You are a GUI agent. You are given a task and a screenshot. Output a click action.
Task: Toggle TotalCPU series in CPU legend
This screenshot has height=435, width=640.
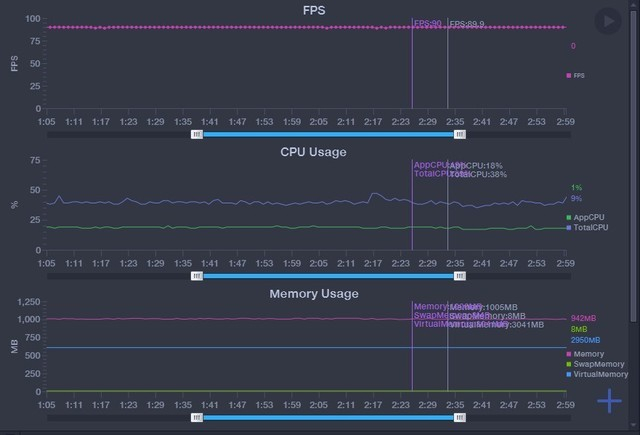pos(586,228)
